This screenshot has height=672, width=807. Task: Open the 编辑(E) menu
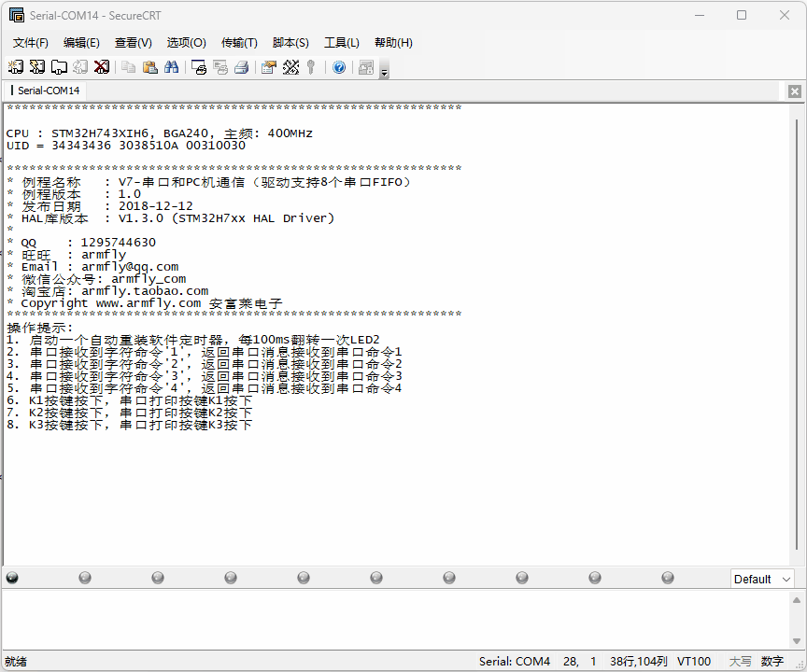(x=81, y=43)
